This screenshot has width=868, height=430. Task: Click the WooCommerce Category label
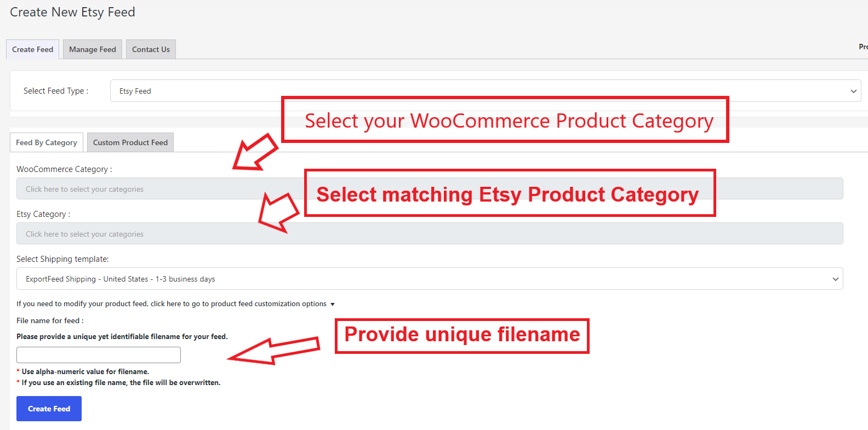point(64,169)
